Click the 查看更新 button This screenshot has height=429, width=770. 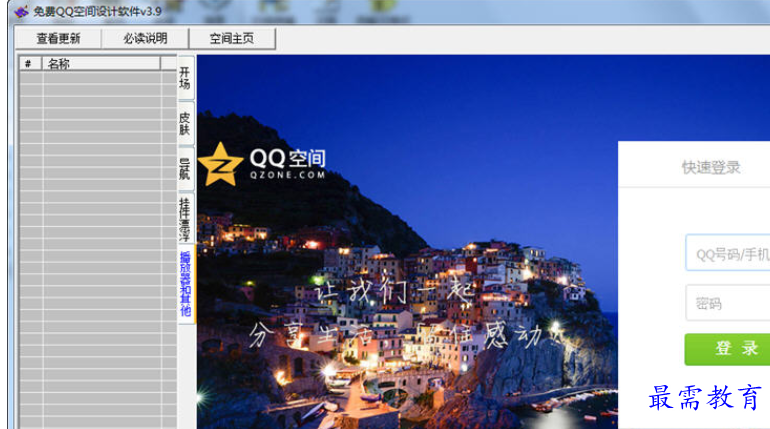tap(58, 38)
